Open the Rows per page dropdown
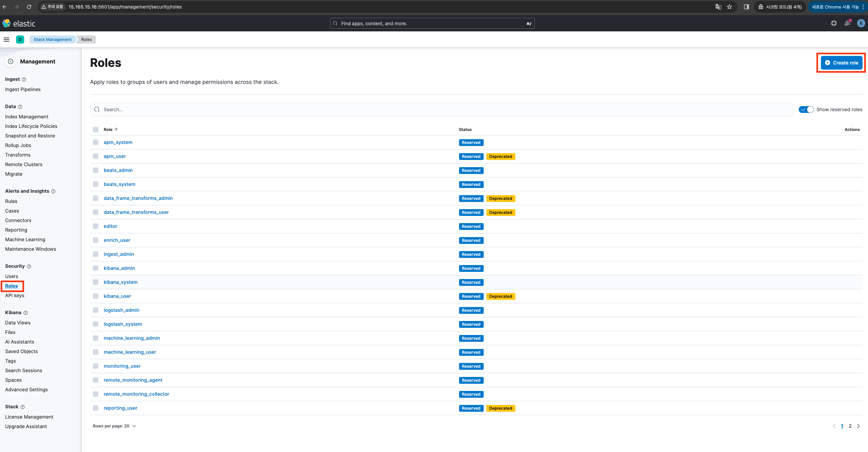 114,426
